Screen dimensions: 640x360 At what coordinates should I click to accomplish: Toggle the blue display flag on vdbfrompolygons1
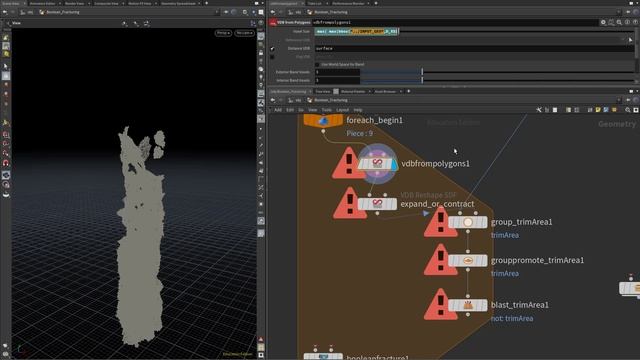point(394,164)
